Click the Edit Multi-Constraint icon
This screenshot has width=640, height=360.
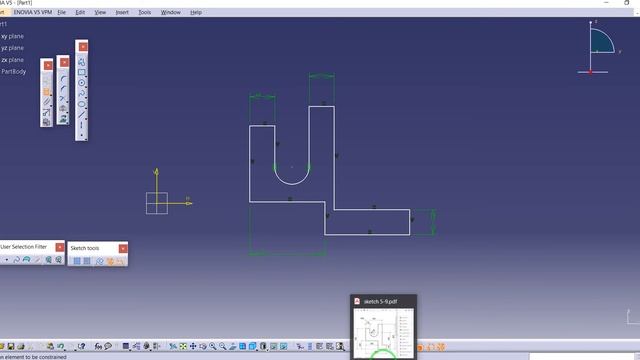[x=47, y=122]
